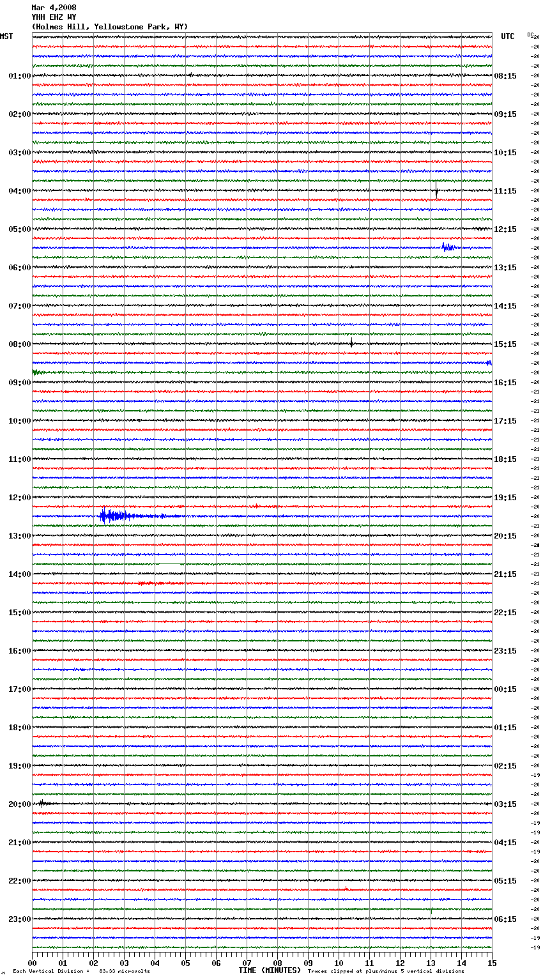Select the 16:00 MST time label
Image resolution: width=543 pixels, height=980 pixels.
[20, 651]
